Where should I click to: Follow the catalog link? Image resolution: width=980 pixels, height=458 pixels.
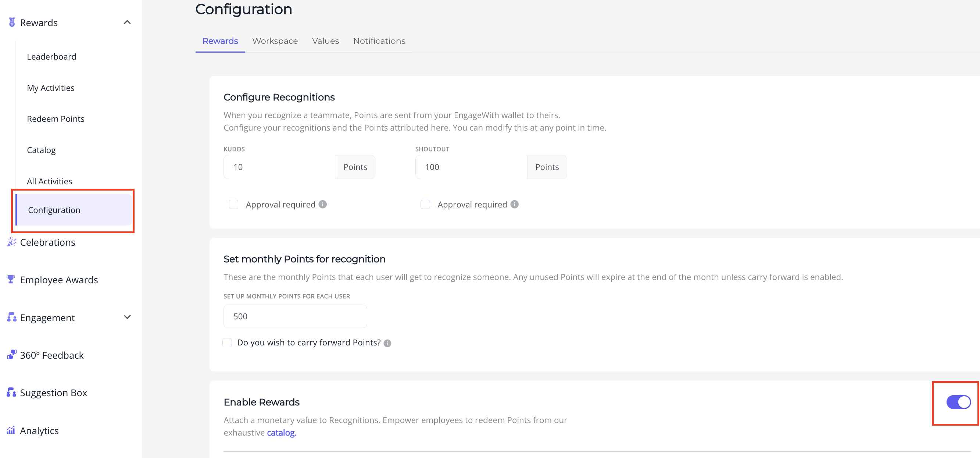(282, 433)
